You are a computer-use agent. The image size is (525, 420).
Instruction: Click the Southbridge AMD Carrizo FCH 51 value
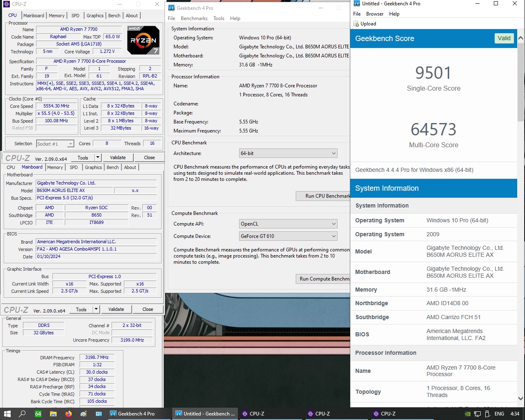pos(454,317)
